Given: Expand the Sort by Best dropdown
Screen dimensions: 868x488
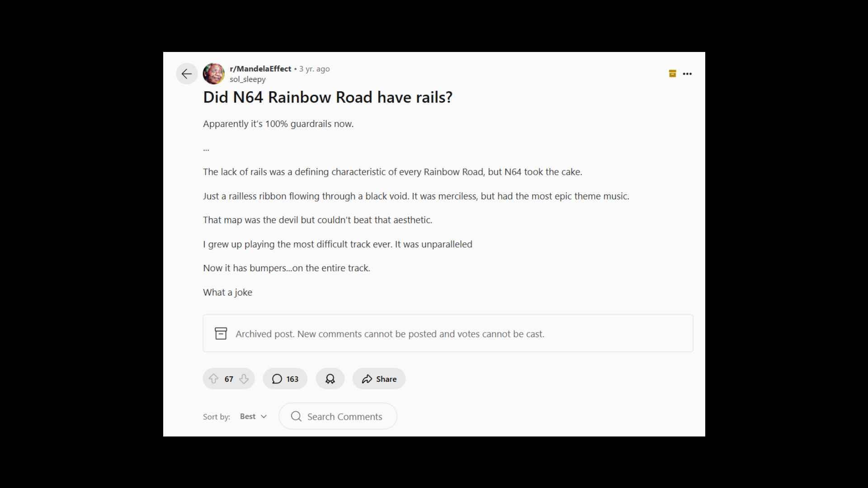Looking at the screenshot, I should point(253,416).
